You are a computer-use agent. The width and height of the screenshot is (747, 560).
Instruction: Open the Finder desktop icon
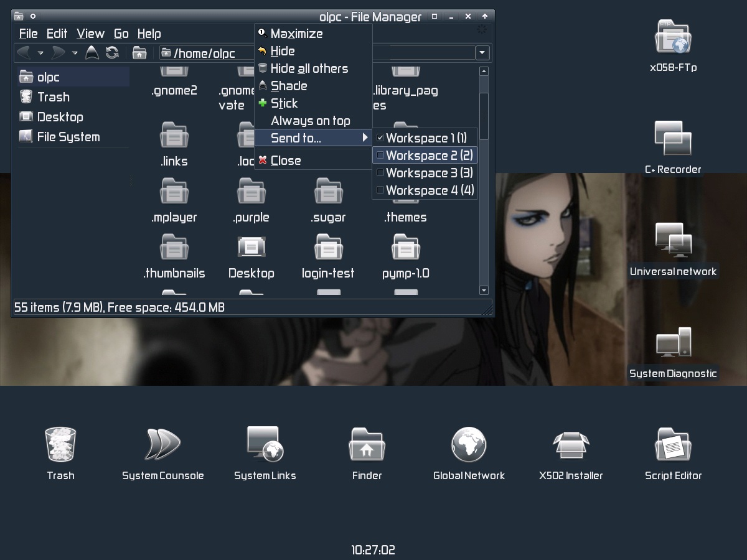tap(367, 444)
